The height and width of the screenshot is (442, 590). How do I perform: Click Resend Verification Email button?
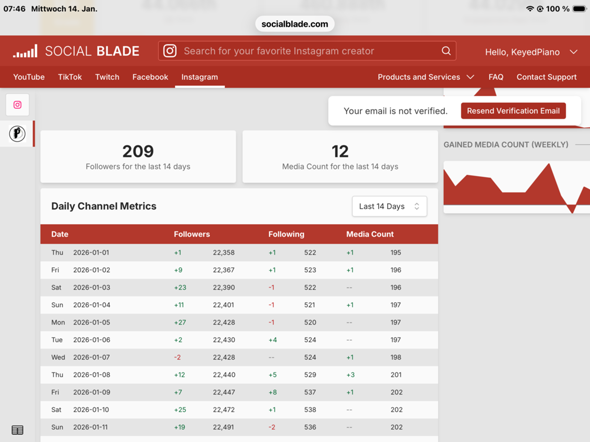click(513, 111)
